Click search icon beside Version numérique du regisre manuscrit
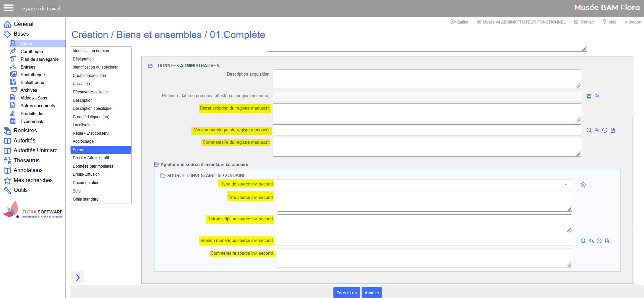This screenshot has height=298, width=644. point(589,130)
